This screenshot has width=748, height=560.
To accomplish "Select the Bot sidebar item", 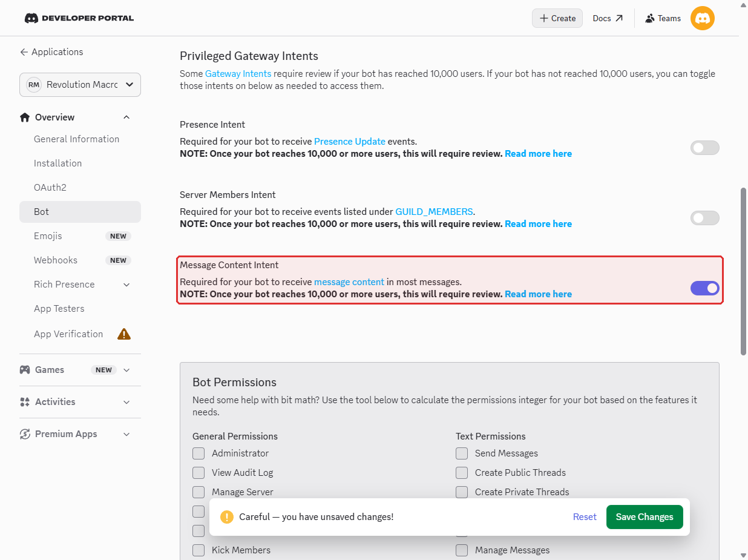I will 80,212.
